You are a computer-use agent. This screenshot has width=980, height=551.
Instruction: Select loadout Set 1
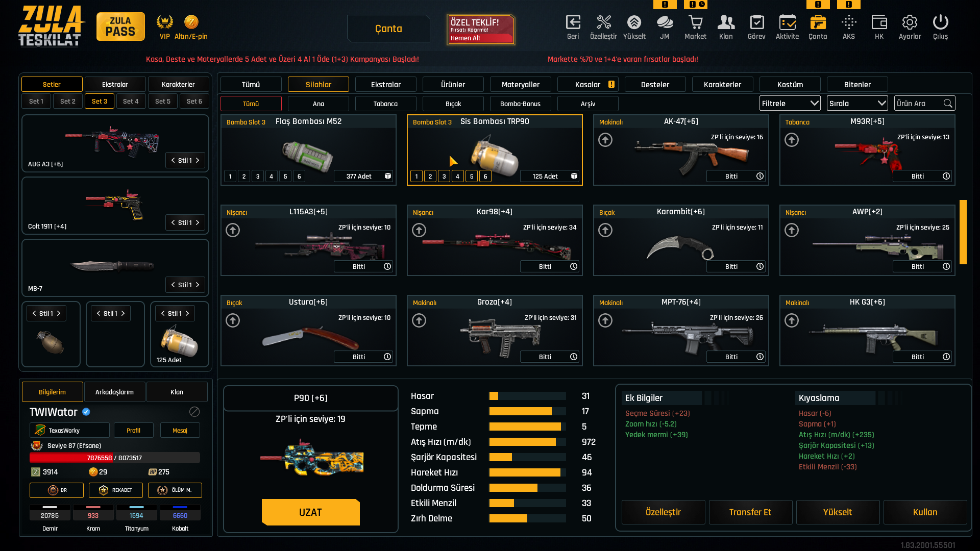[x=36, y=101]
